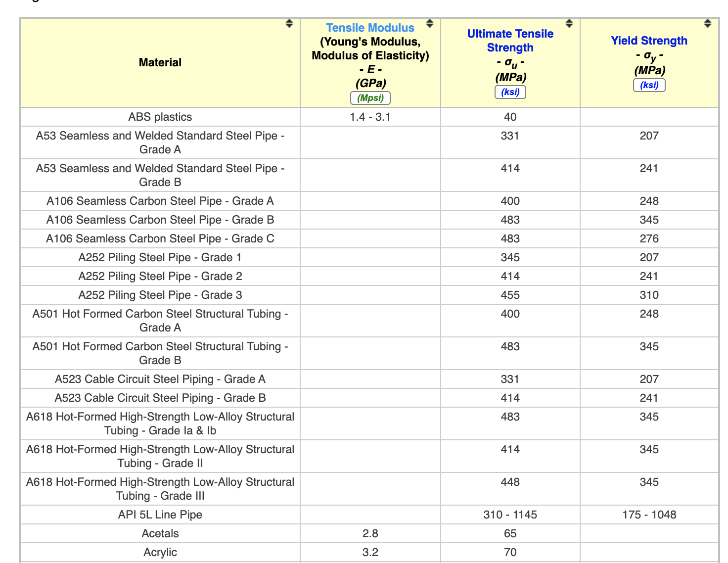Screen dimensions: 728x563
Task: Select A501 Structural Tubing Grade B name
Action: (160, 353)
